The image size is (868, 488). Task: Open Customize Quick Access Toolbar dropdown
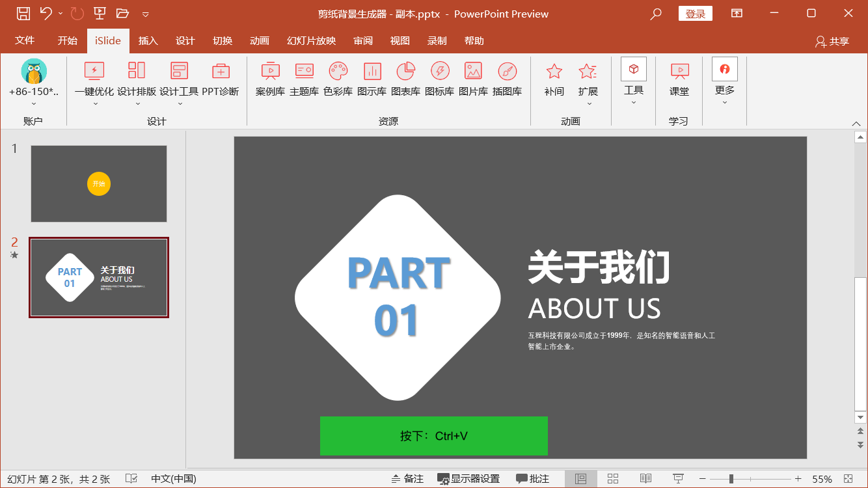click(x=145, y=14)
